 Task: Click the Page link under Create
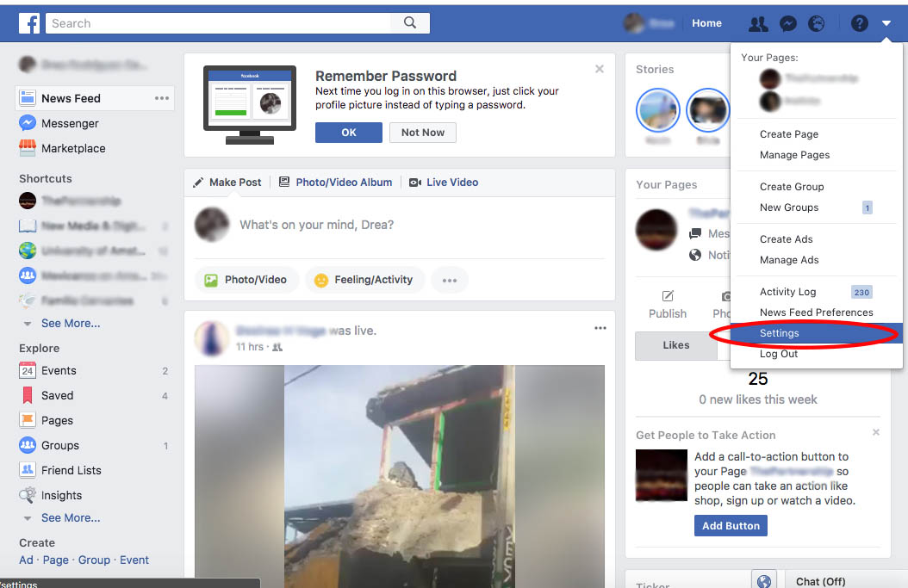56,560
